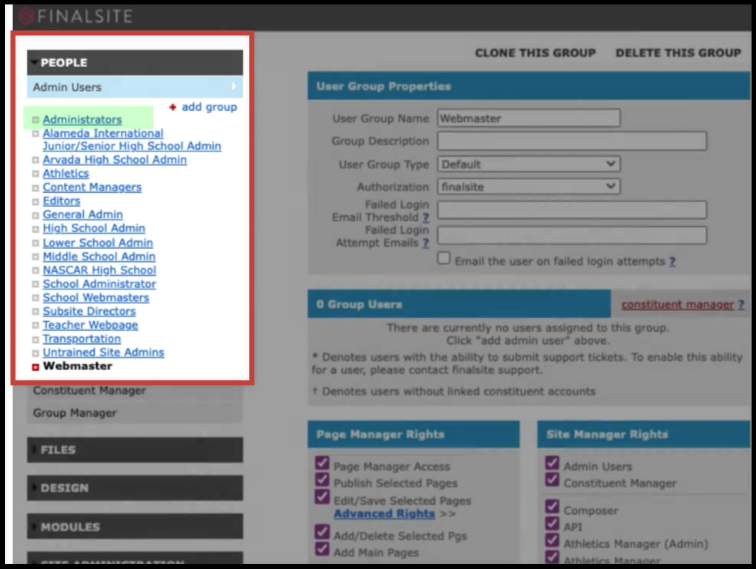The height and width of the screenshot is (569, 756).
Task: Open help for Failed Login Email Threshold
Action: point(425,217)
